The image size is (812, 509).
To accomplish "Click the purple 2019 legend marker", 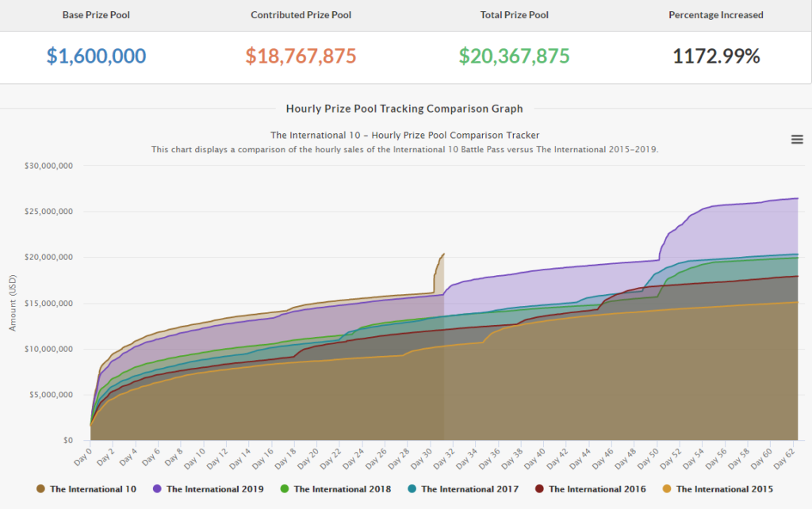I will tap(157, 489).
